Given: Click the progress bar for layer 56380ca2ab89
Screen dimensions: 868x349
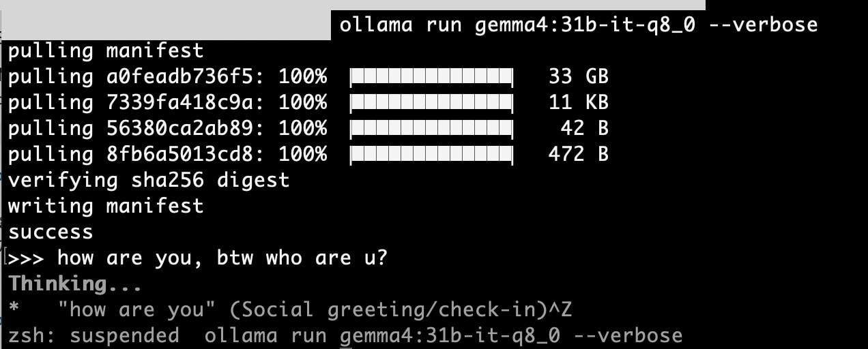Looking at the screenshot, I should (x=431, y=128).
